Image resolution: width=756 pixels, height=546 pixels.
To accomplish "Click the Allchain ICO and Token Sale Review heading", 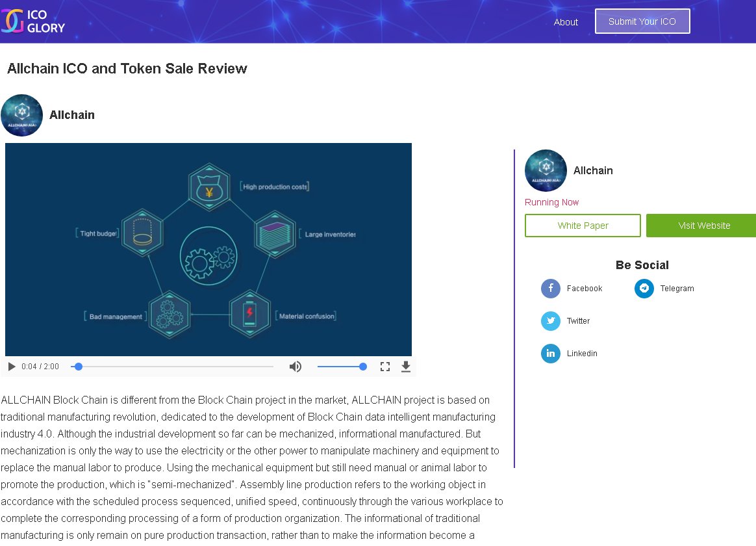I will click(127, 68).
